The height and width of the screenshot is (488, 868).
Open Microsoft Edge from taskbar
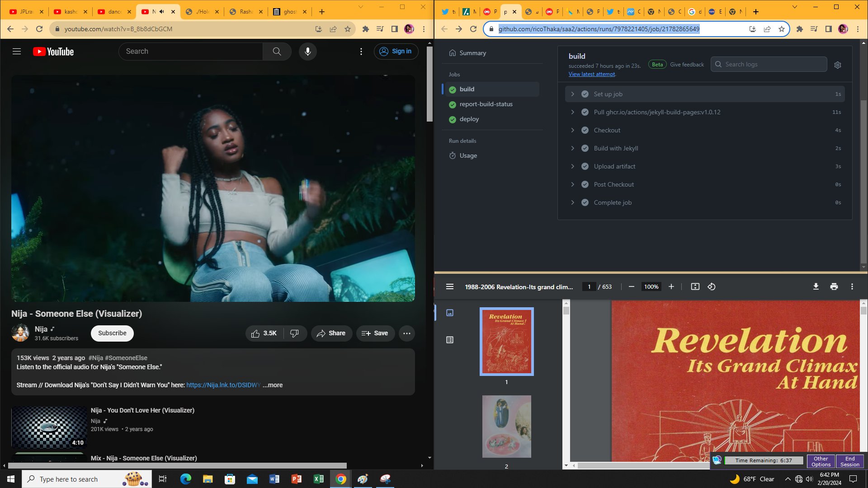[x=186, y=479]
